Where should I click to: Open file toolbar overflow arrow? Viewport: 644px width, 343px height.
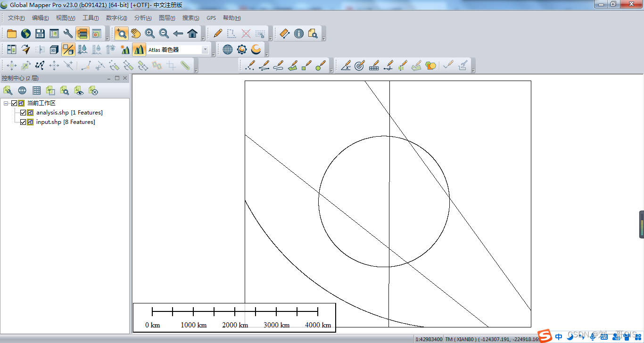tap(107, 39)
